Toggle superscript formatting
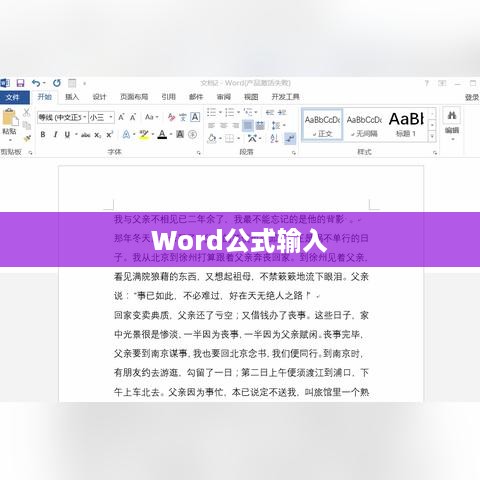 (109, 135)
